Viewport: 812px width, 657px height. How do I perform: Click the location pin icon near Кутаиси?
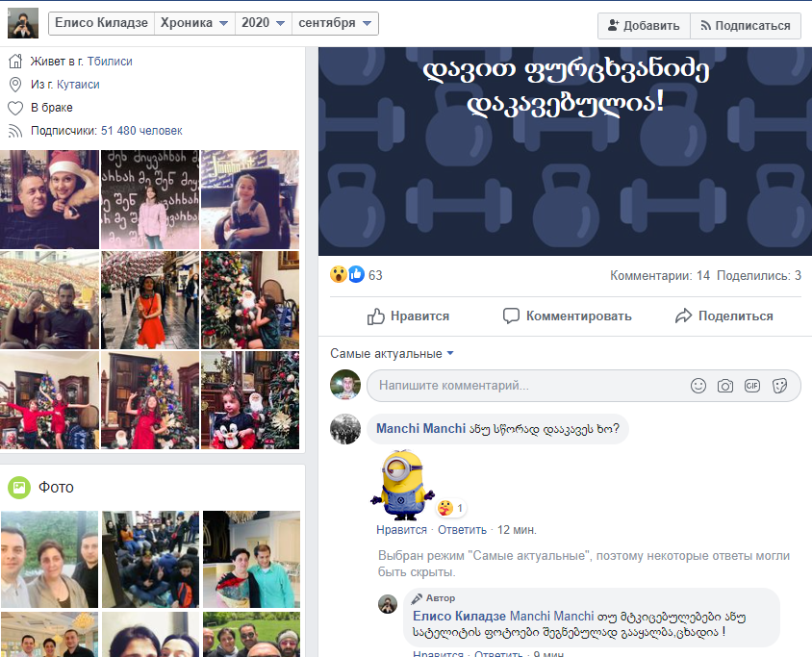tap(15, 85)
